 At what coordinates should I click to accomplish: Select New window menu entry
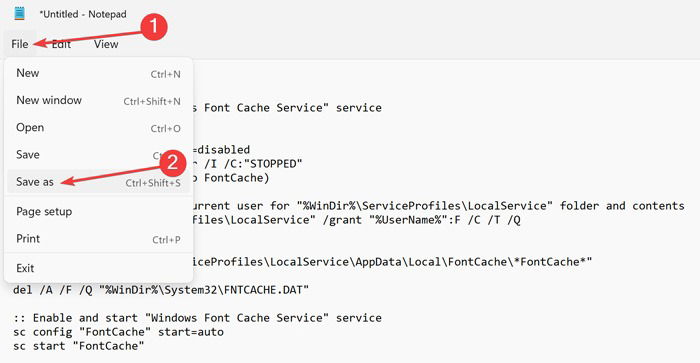(x=98, y=100)
